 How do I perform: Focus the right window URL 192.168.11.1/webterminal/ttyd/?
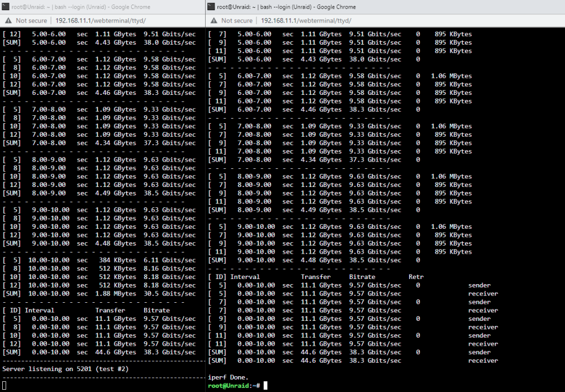tap(306, 20)
